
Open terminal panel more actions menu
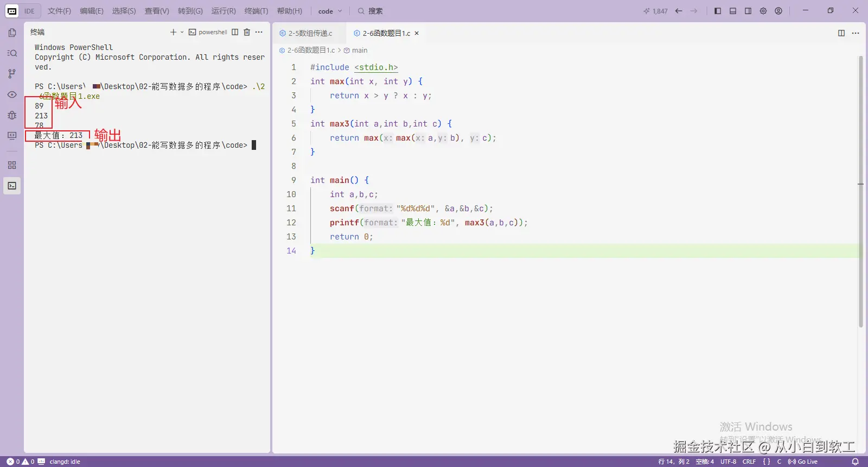pyautogui.click(x=259, y=32)
